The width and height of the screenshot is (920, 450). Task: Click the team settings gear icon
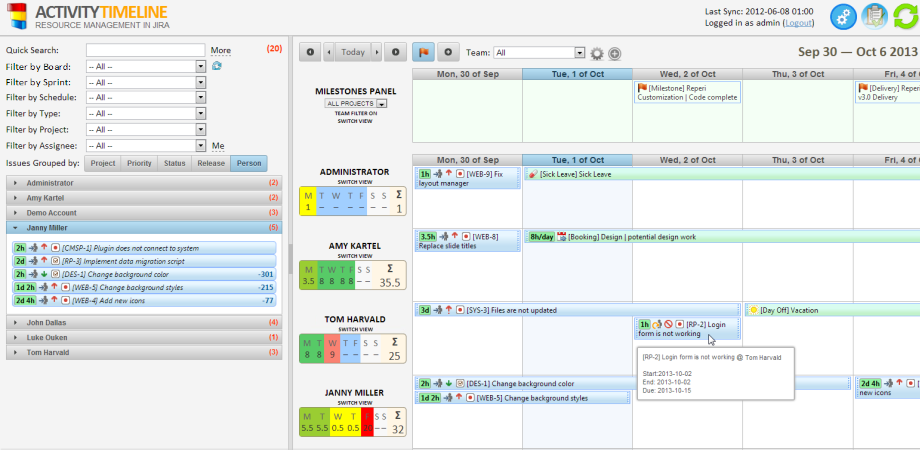[x=597, y=53]
